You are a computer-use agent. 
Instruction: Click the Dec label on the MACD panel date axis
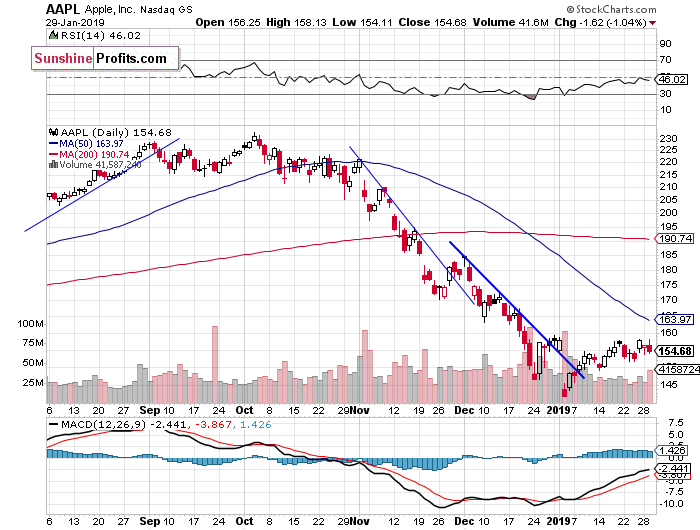464,521
